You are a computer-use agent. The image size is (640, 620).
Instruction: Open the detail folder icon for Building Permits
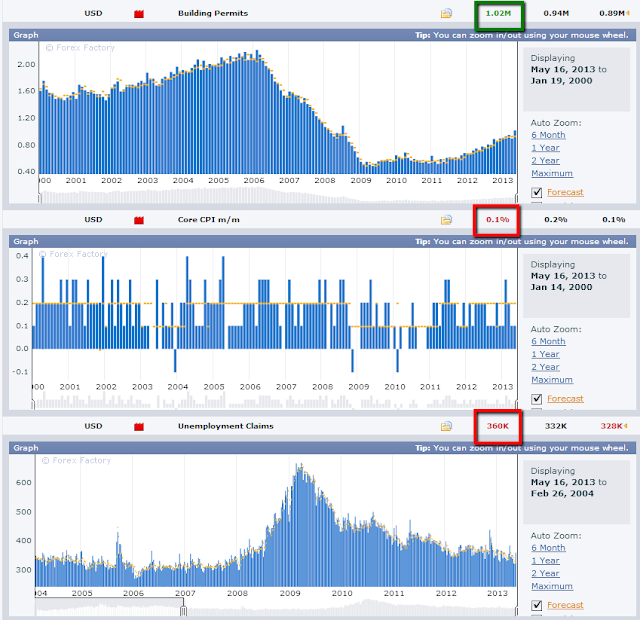click(446, 13)
